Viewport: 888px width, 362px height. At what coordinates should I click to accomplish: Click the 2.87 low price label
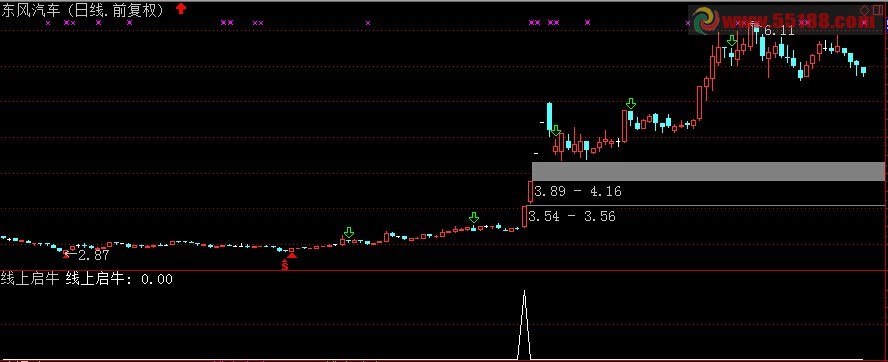93,255
